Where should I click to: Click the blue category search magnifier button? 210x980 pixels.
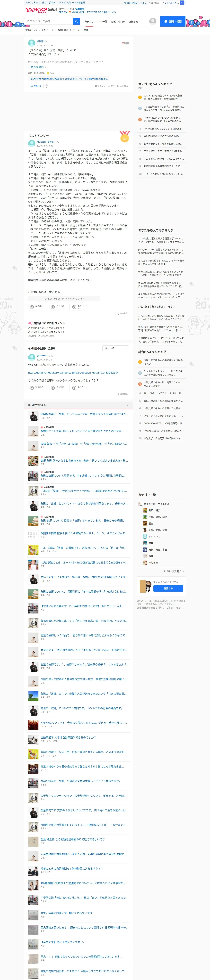(77, 21)
